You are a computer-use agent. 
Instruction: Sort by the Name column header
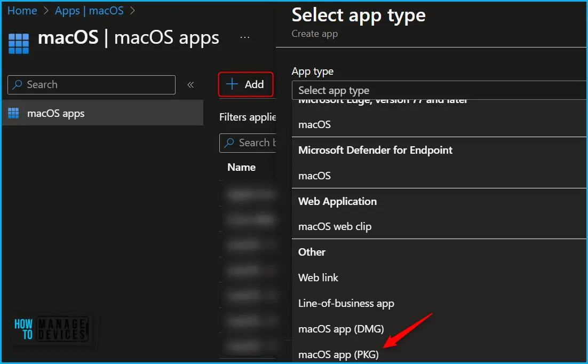[242, 168]
